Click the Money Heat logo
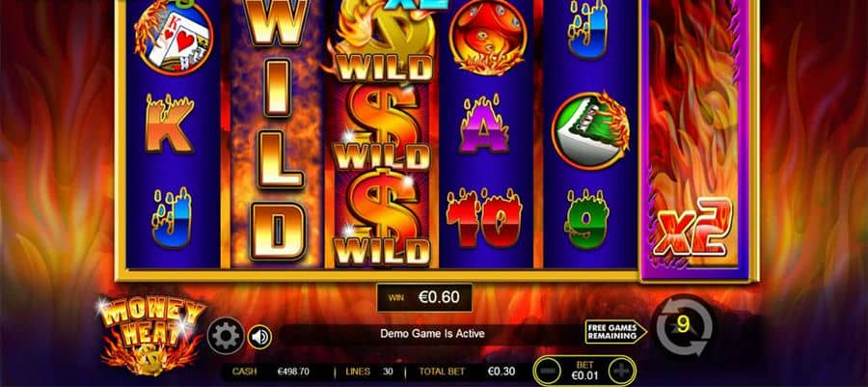Viewport: 868px width, 387px height. click(x=152, y=336)
